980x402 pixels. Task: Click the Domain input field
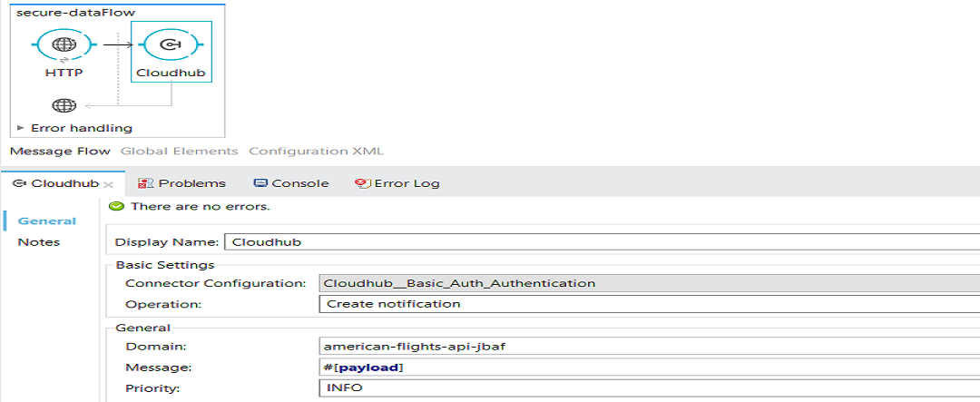coord(649,346)
